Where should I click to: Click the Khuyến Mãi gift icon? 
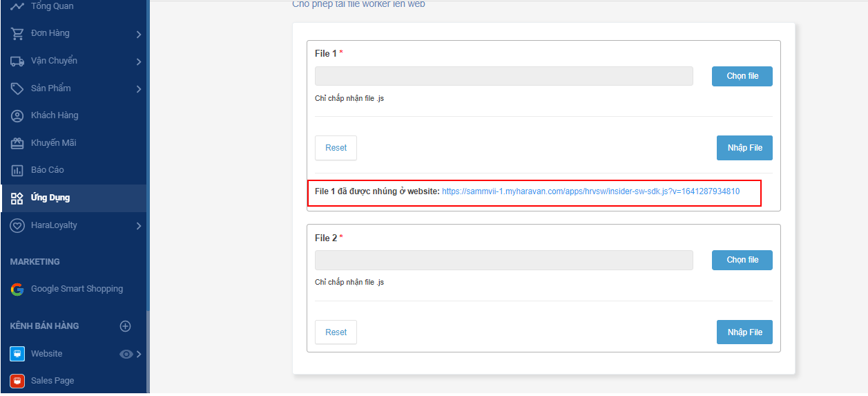(17, 143)
